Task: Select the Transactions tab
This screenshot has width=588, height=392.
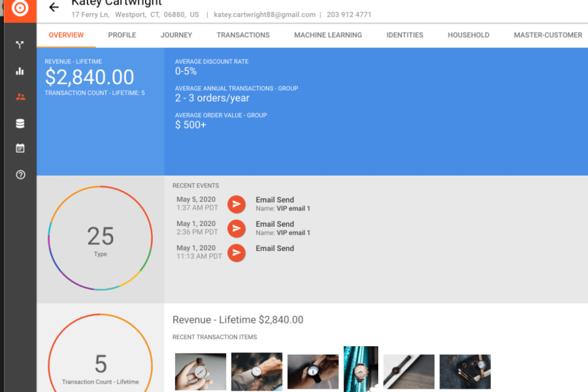Action: [243, 35]
